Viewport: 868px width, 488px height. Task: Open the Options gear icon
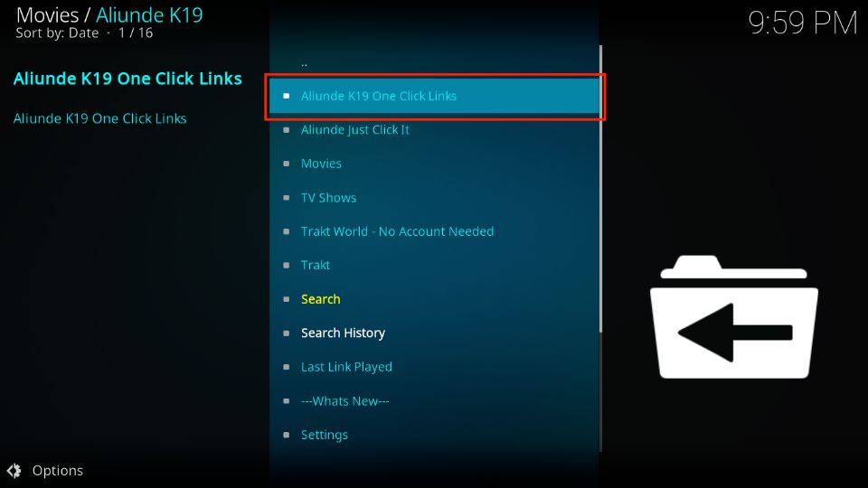tap(14, 470)
